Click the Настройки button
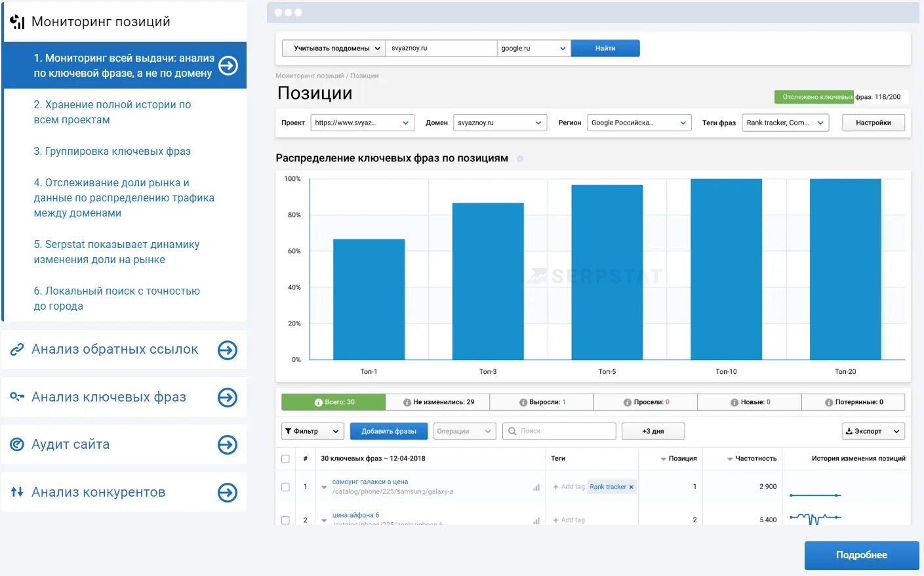The image size is (924, 576). click(874, 123)
